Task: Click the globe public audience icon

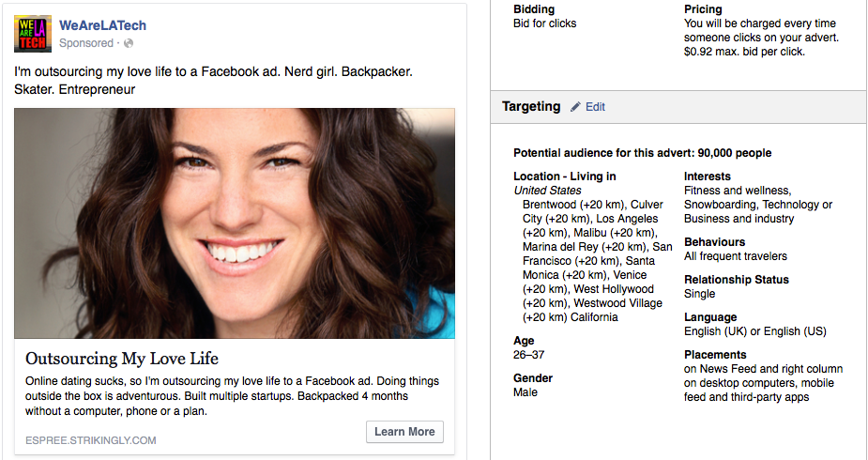Action: (129, 43)
